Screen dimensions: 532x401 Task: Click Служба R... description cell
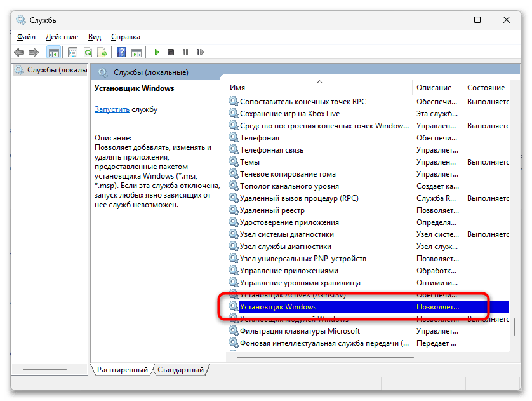[x=436, y=198]
